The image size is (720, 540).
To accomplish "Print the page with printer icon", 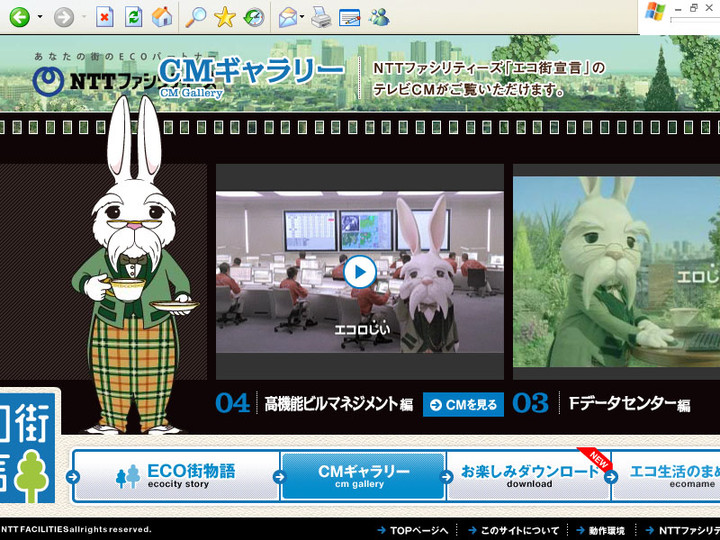I will pos(321,17).
